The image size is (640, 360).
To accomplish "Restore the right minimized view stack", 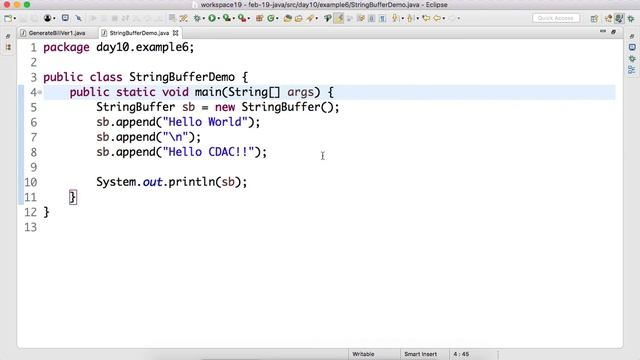I will point(632,36).
